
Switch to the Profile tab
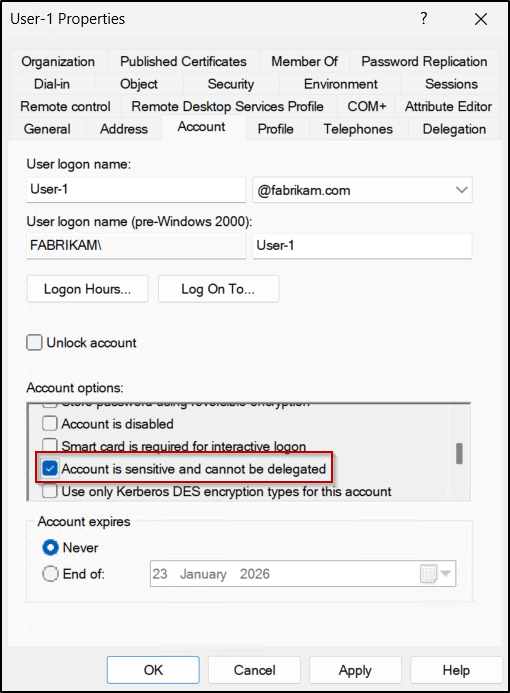coord(276,129)
